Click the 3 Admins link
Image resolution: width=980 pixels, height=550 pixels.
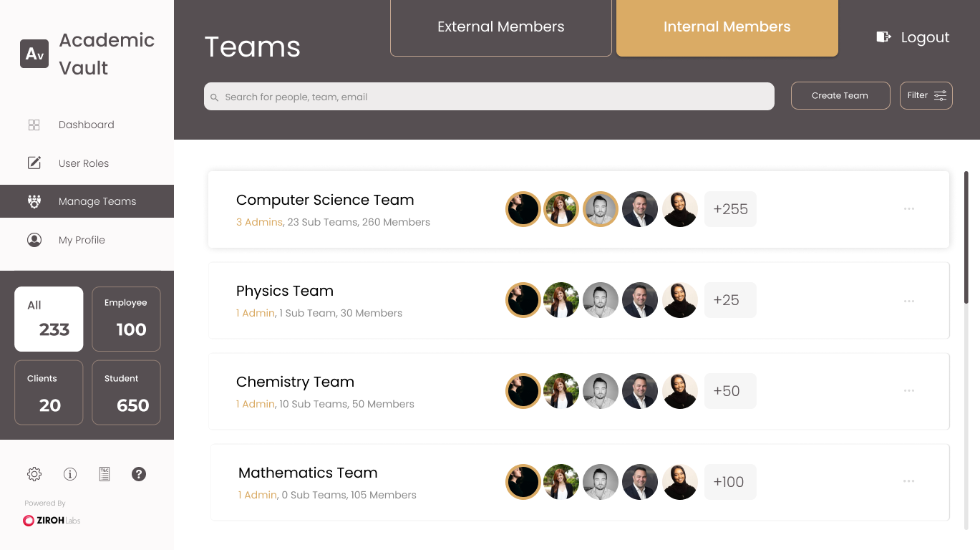pos(259,222)
